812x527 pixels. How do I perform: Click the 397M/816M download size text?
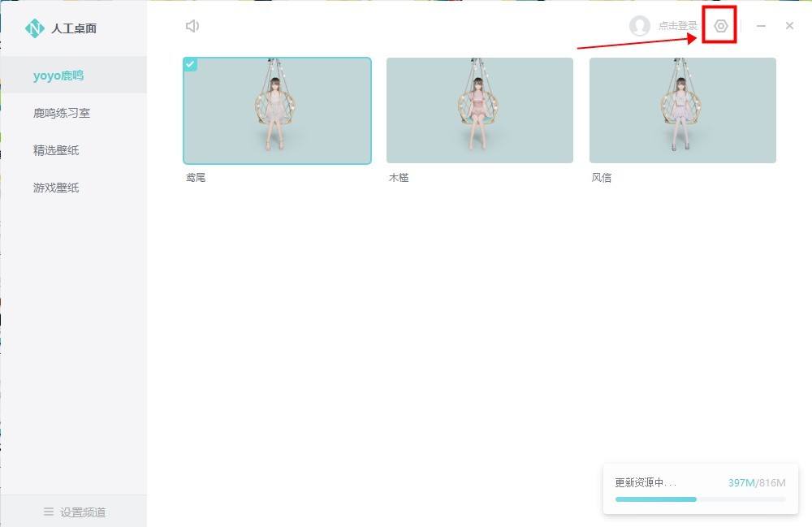click(x=757, y=483)
